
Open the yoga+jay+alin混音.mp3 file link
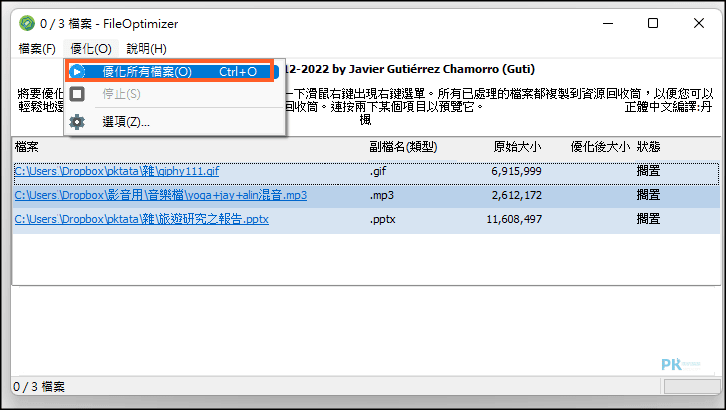tap(161, 195)
